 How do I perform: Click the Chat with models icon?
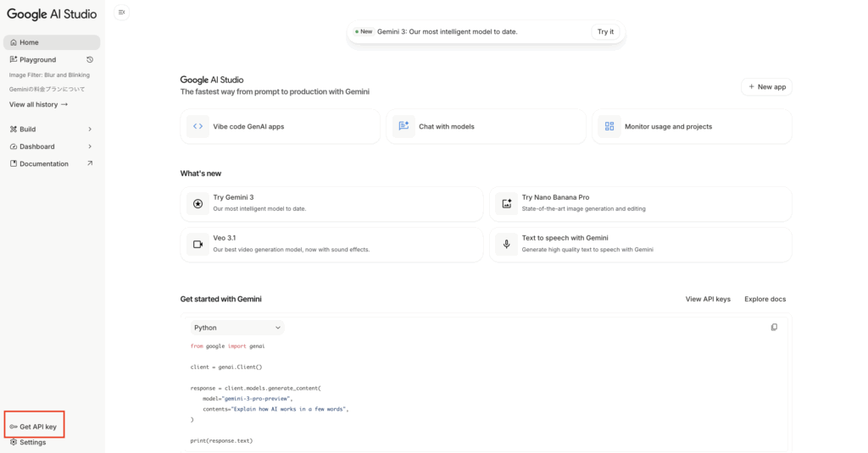click(x=403, y=126)
